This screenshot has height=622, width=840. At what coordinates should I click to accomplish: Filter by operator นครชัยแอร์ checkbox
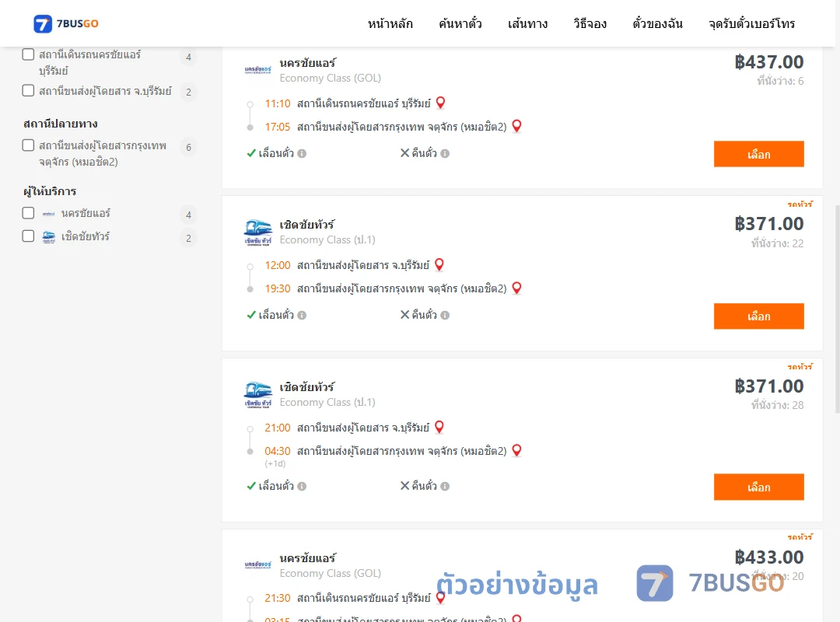29,213
